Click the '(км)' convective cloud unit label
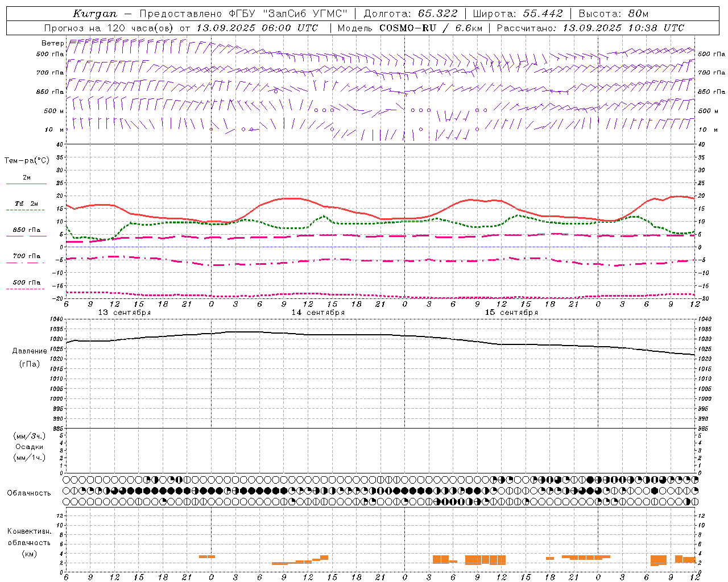Viewport: 728px width, 582px height. (30, 554)
